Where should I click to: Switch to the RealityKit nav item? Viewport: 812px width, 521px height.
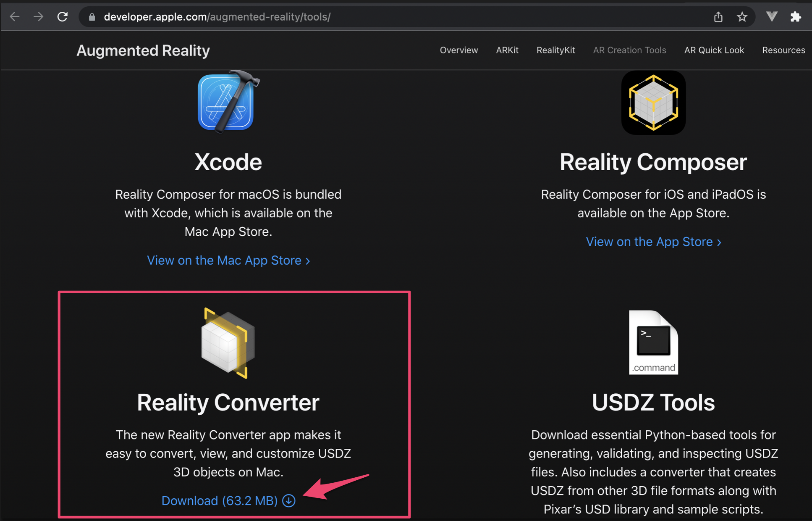click(x=555, y=50)
